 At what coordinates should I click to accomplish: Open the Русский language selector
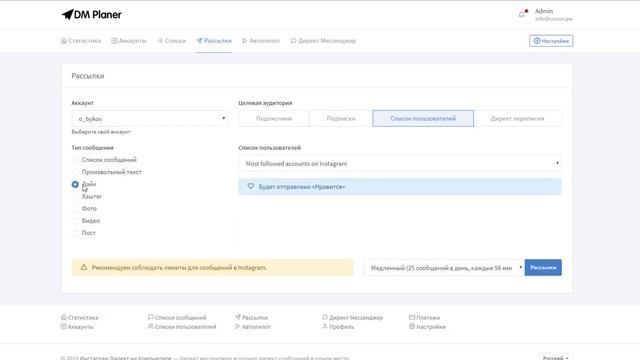[556, 358]
